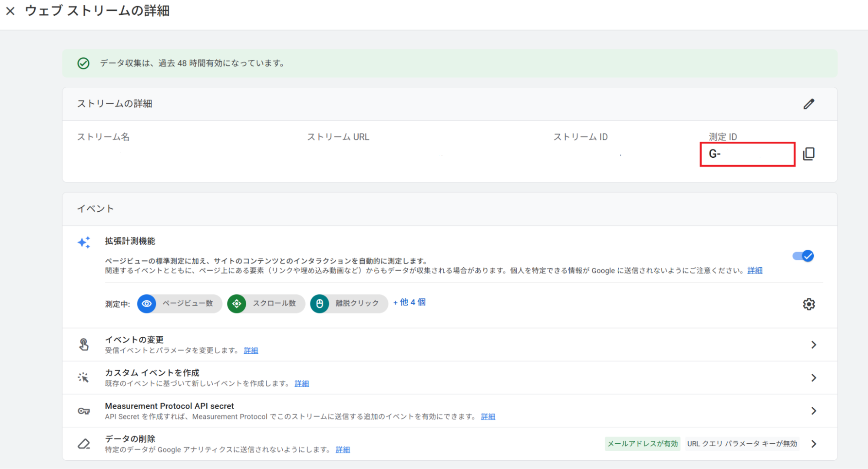Click the custom event cursor-spark icon
This screenshot has width=868, height=469.
click(83, 377)
